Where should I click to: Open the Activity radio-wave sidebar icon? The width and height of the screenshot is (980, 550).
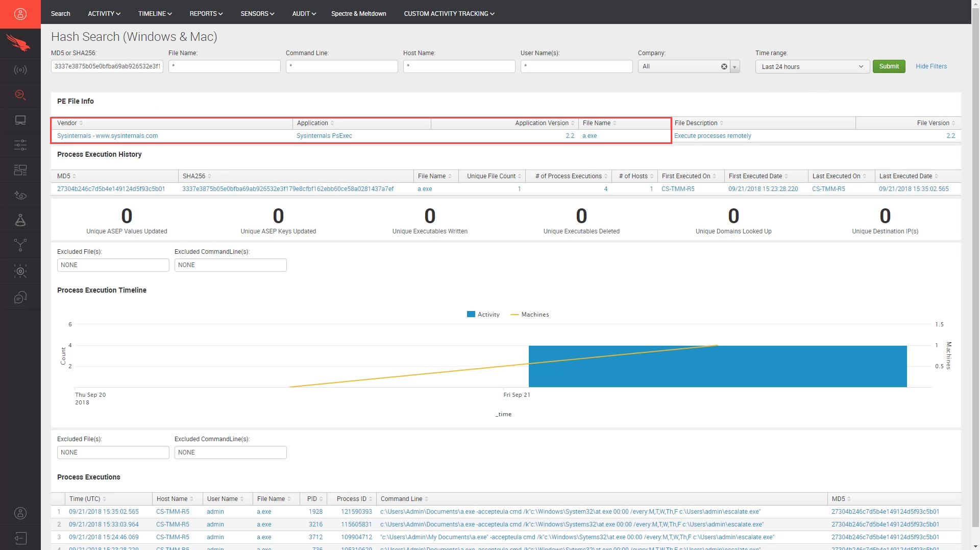[20, 70]
